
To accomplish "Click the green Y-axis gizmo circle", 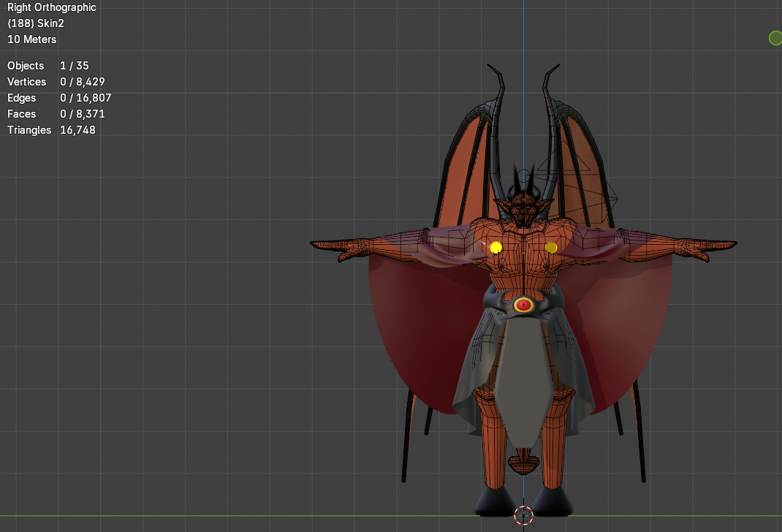I will (x=775, y=38).
